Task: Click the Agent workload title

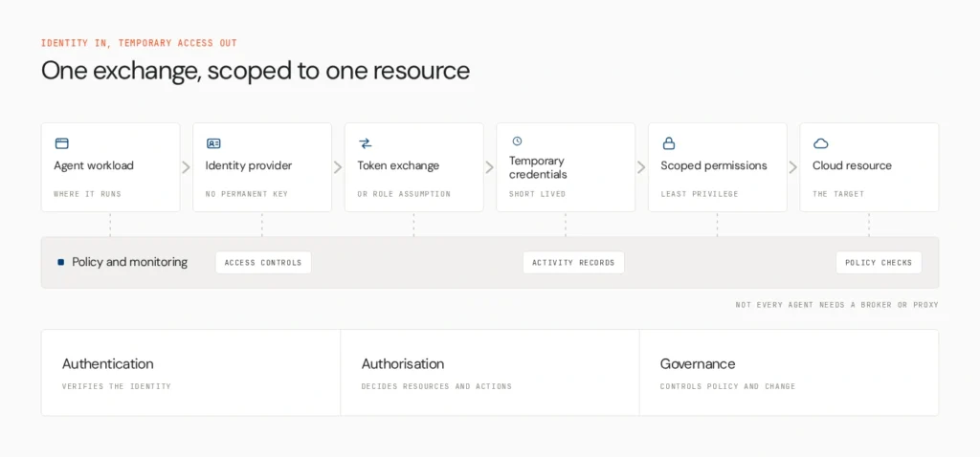Action: [x=94, y=166]
